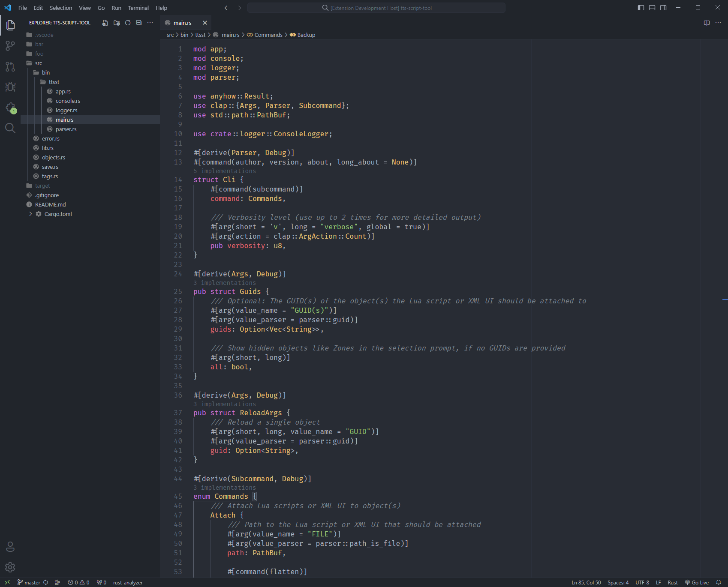Open the View menu
Screen dimensions: 728x587
coord(85,8)
